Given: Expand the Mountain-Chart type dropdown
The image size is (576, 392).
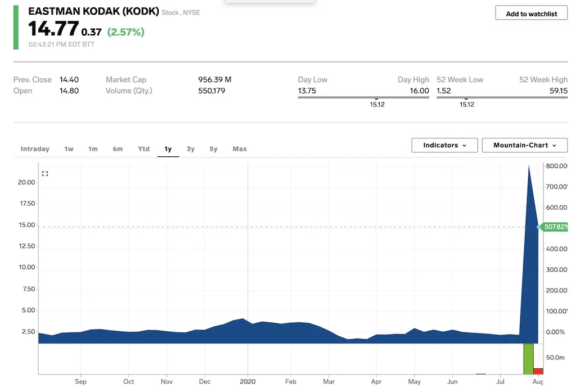Looking at the screenshot, I should pyautogui.click(x=524, y=145).
